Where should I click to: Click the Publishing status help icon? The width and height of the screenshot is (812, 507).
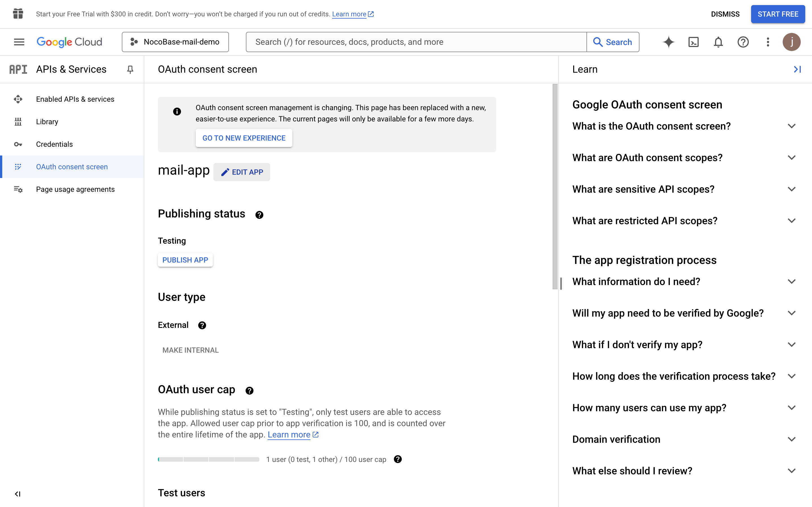pyautogui.click(x=259, y=215)
